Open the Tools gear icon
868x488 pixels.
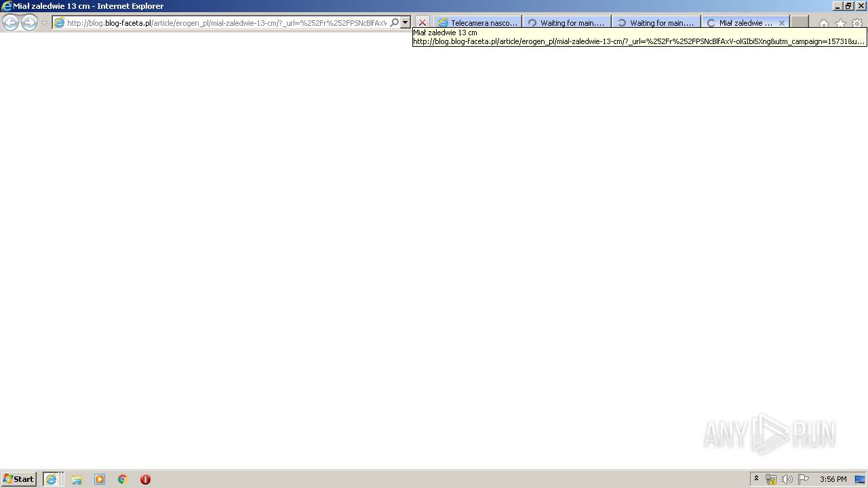857,23
